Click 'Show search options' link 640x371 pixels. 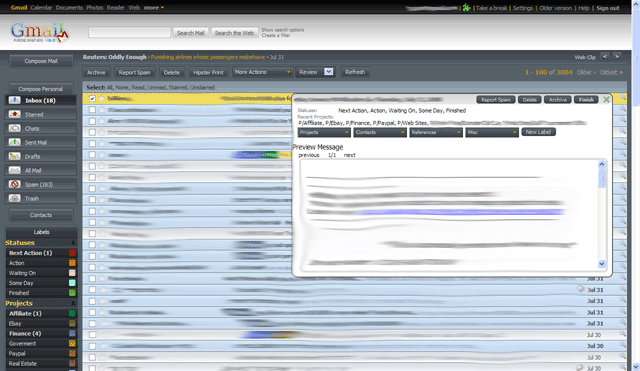[282, 30]
